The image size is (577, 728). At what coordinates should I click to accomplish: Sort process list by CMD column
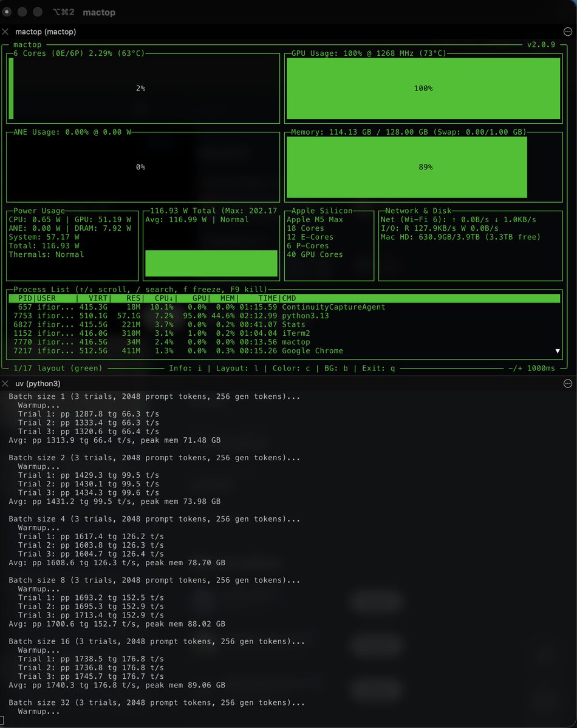click(x=289, y=298)
